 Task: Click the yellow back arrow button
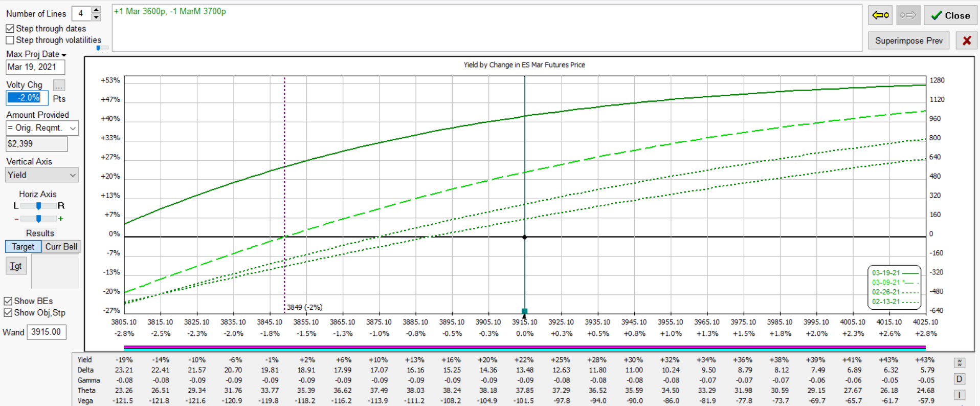(x=880, y=15)
